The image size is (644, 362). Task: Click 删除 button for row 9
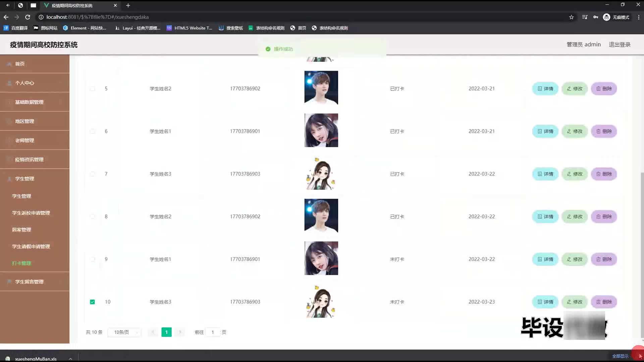(x=604, y=259)
